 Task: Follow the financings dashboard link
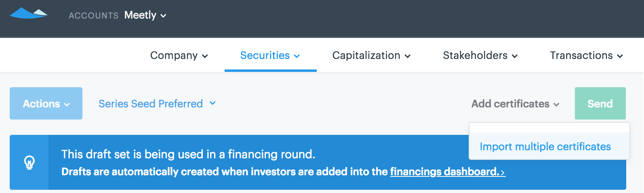click(x=448, y=172)
